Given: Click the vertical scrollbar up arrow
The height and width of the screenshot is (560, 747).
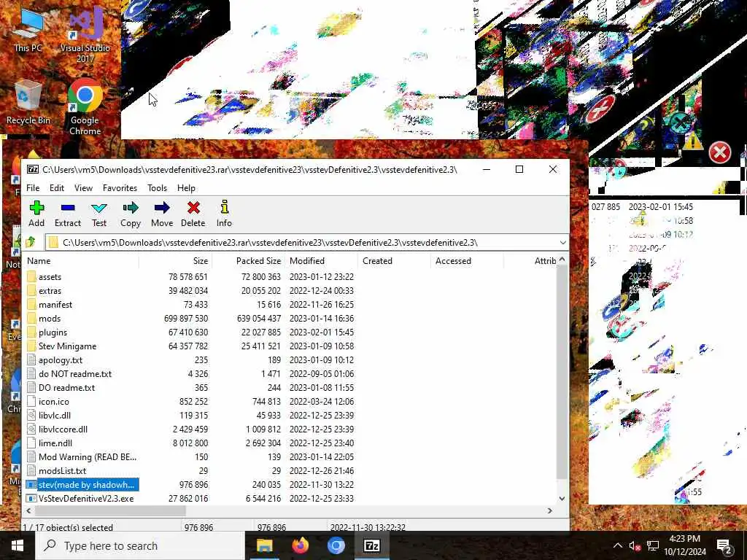Looking at the screenshot, I should (562, 260).
